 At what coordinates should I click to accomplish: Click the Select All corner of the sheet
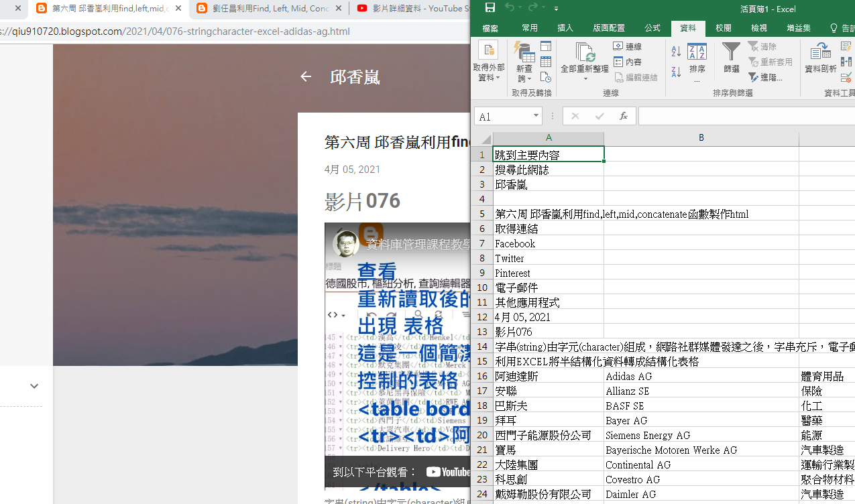[x=482, y=139]
